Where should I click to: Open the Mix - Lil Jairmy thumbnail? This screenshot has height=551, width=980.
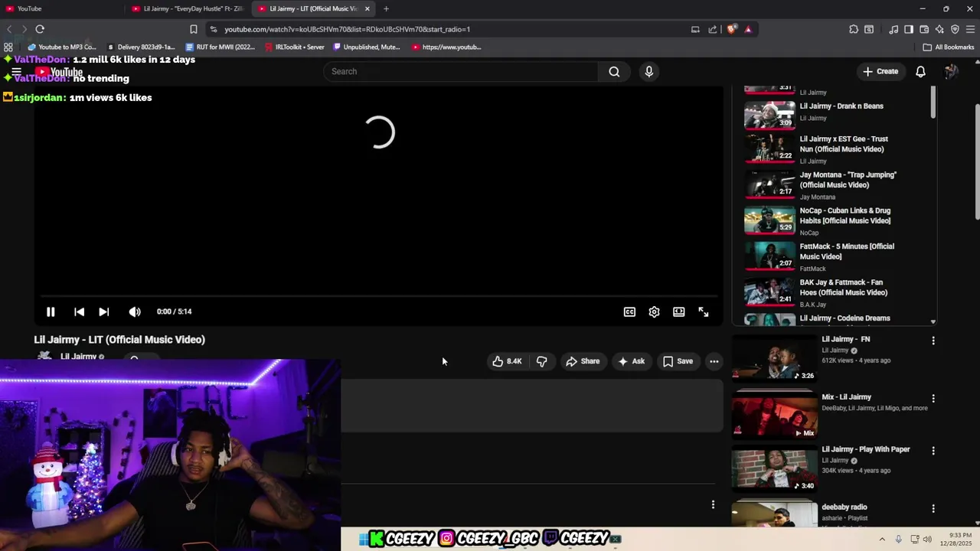[774, 415]
